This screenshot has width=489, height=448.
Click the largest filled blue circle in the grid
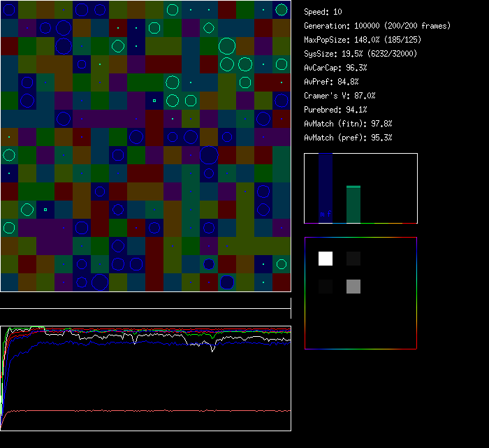tap(227, 282)
